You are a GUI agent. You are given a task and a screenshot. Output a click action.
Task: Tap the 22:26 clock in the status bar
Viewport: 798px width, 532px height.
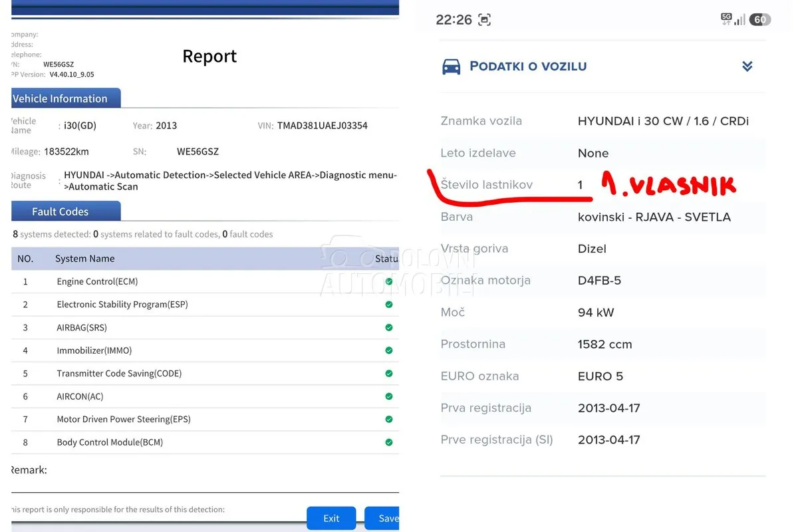(x=454, y=20)
